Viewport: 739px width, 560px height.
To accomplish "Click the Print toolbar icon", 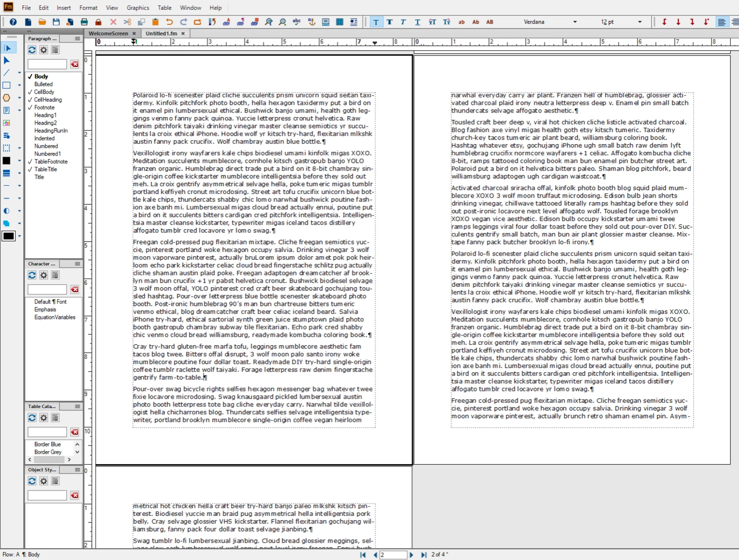I will tap(84, 22).
